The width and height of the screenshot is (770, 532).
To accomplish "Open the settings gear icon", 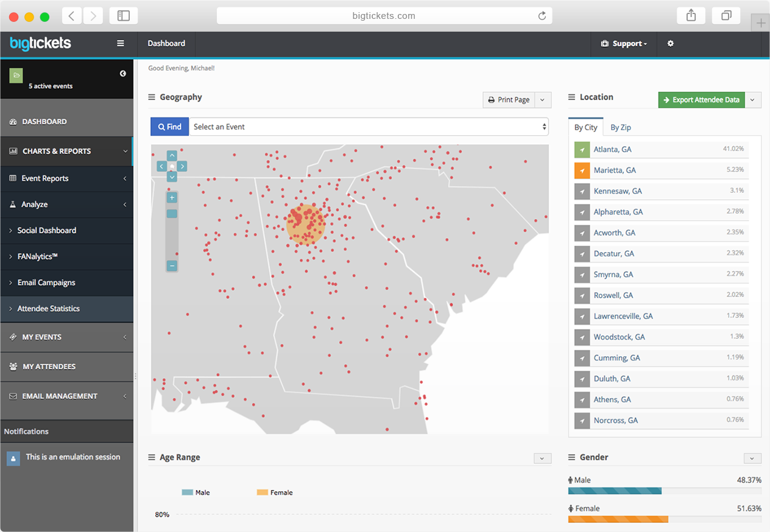I will (670, 44).
